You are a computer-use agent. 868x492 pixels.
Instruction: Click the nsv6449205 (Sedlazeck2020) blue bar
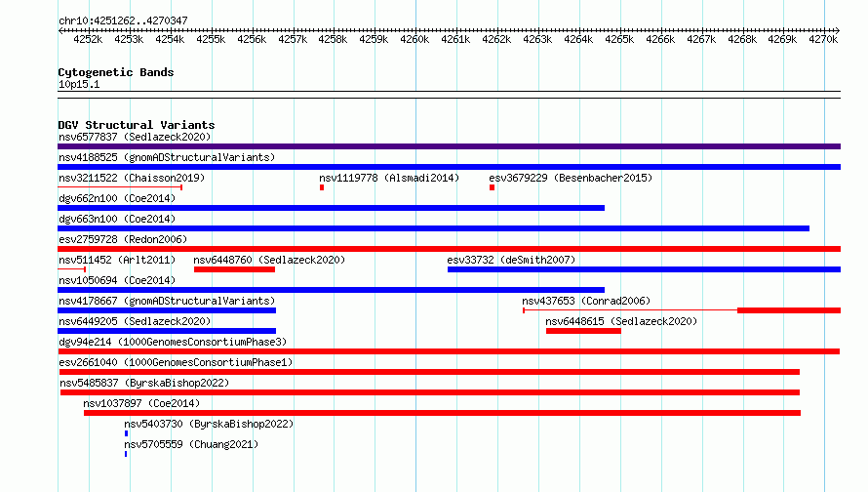(167, 331)
